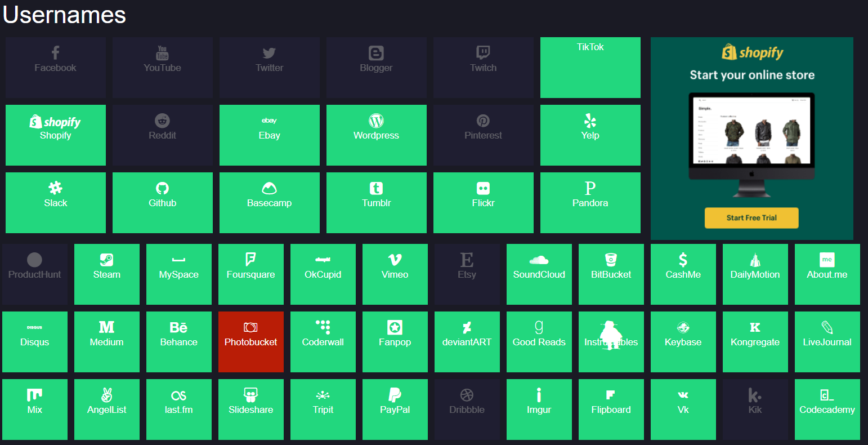Click the Slack hashtag icon
This screenshot has height=445, width=868.
(55, 188)
